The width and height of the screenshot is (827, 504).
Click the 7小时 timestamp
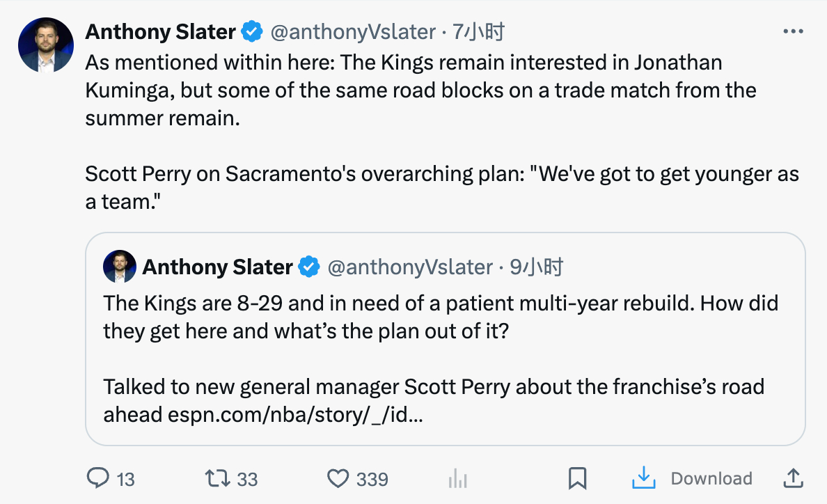(x=478, y=31)
